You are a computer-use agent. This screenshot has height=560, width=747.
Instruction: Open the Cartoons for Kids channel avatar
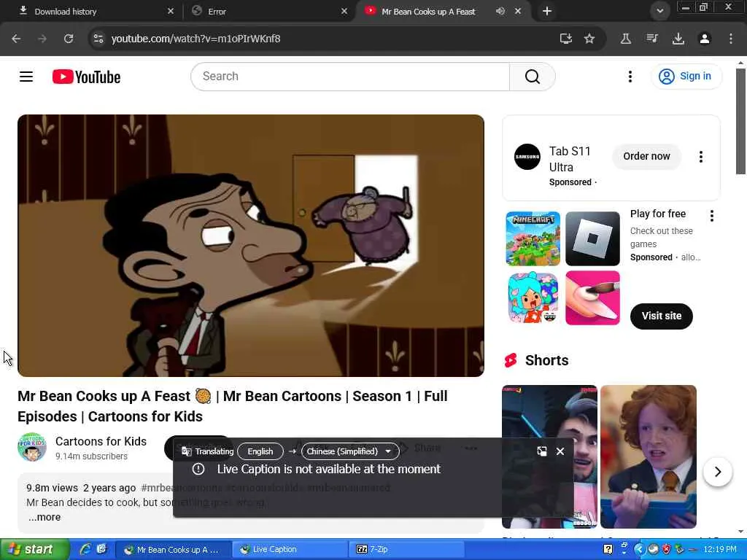tap(32, 447)
